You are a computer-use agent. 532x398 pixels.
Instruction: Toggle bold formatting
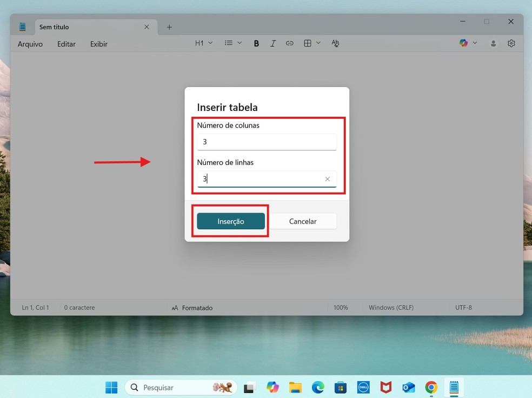256,43
